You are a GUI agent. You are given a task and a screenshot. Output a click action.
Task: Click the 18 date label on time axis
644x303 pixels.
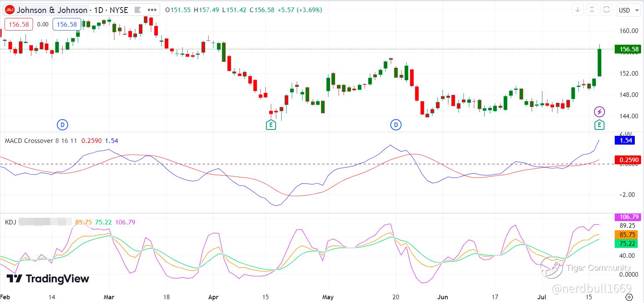point(166,297)
